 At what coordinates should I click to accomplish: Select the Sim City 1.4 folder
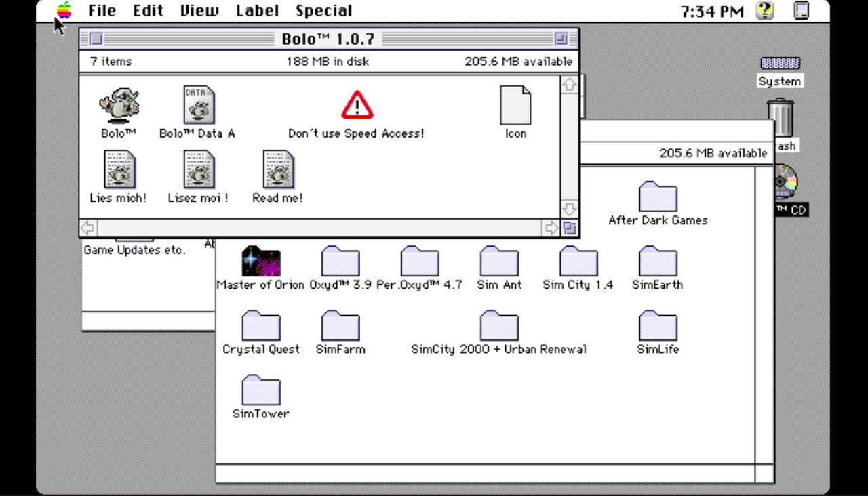[x=578, y=261]
